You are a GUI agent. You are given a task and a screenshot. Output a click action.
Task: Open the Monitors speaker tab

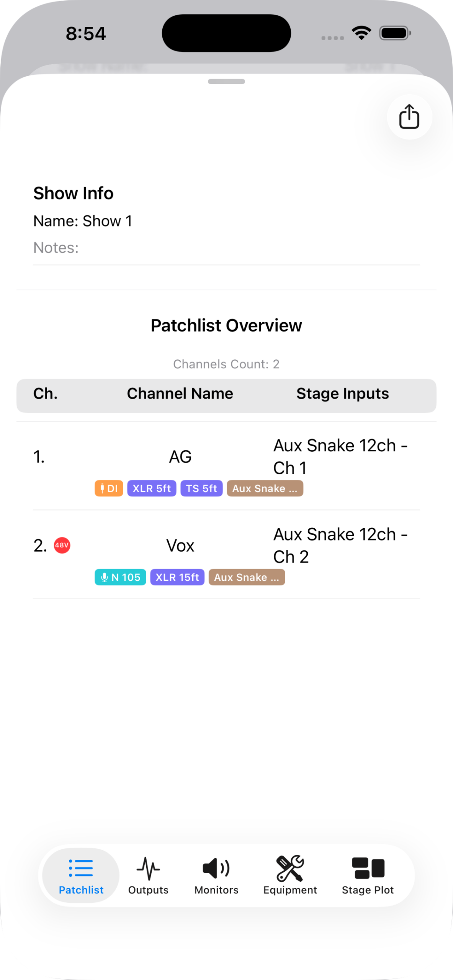216,875
